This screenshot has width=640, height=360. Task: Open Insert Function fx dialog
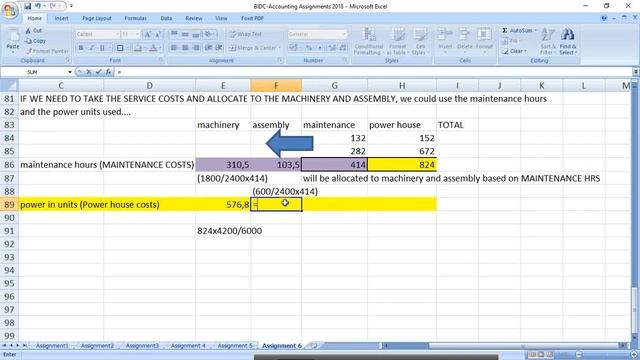[x=108, y=72]
